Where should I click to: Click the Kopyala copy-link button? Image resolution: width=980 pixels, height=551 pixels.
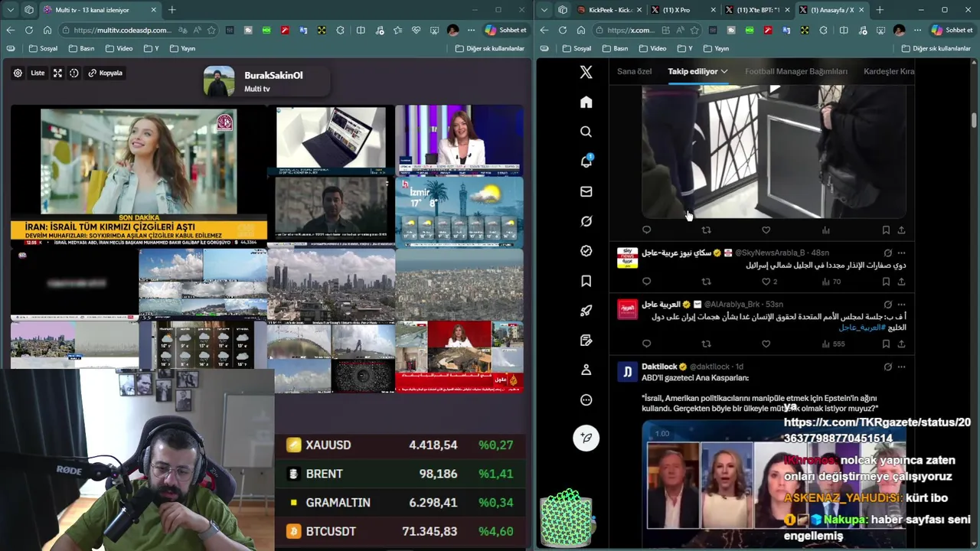[x=105, y=73]
